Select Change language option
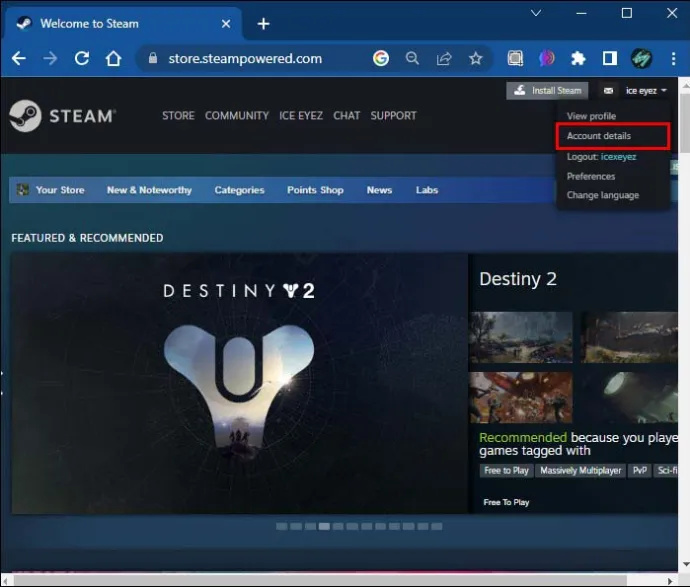The image size is (690, 587). 602,195
